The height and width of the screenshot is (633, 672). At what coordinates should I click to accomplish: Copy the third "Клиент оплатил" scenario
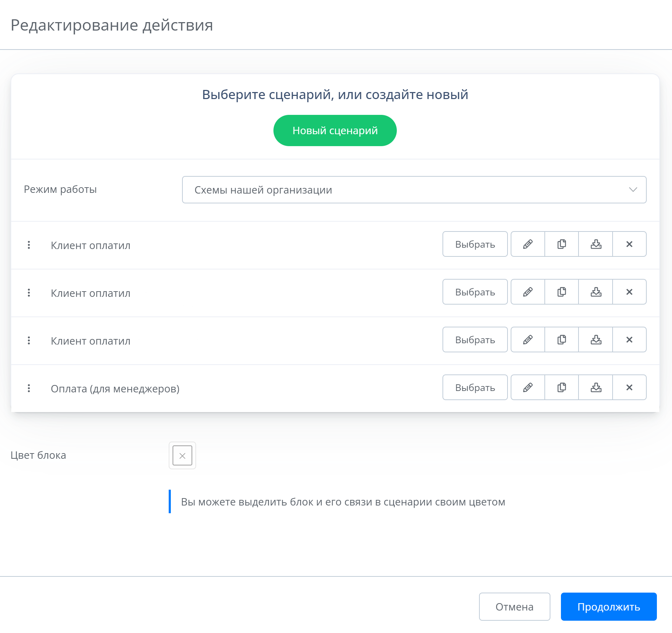click(x=561, y=340)
